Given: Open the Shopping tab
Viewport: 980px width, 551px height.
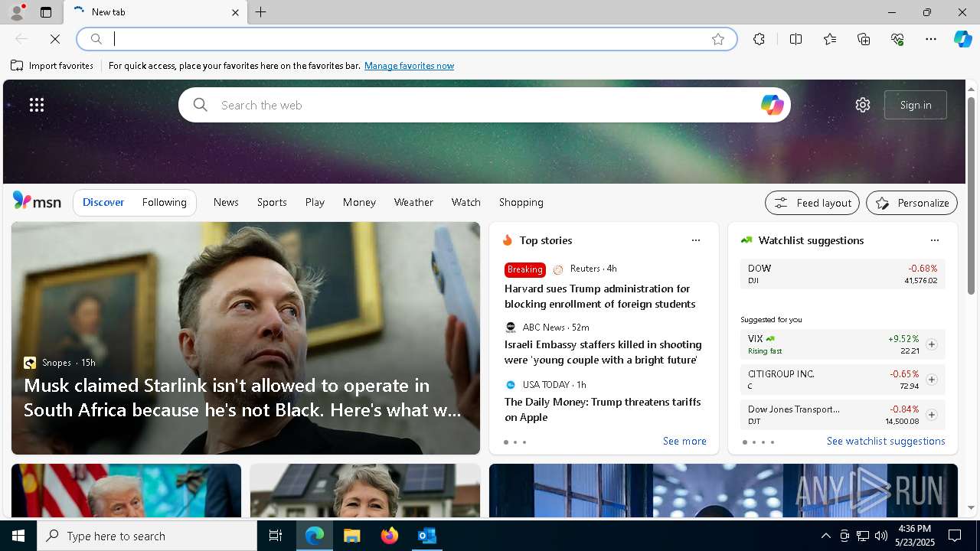Looking at the screenshot, I should (x=521, y=202).
